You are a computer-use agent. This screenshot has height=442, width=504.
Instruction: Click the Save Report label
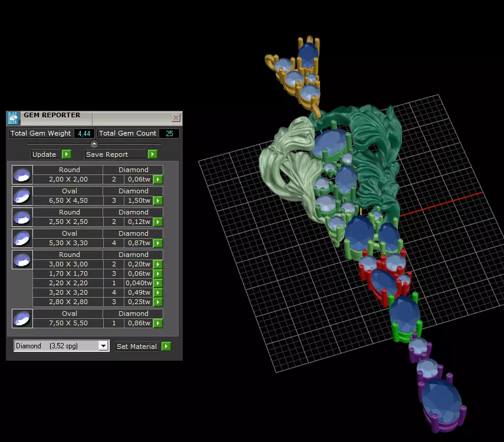coord(107,154)
